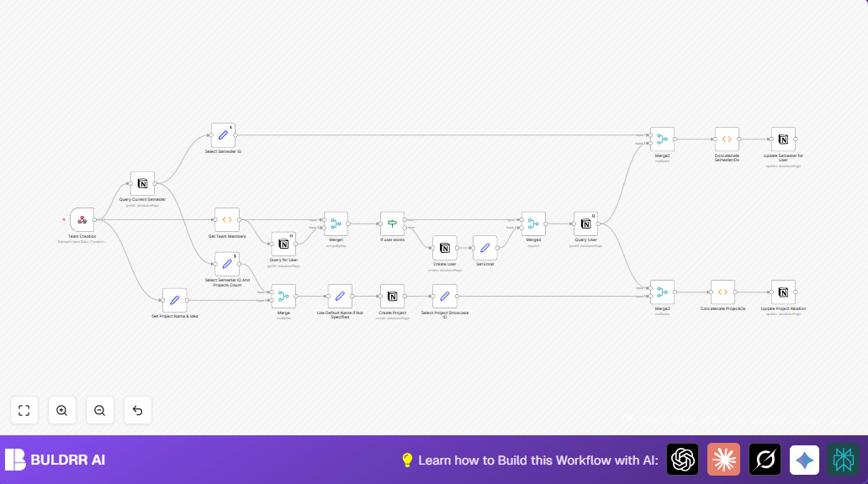Open the Gemini sparkle icon in the banner
868x484 pixels.
tap(804, 459)
